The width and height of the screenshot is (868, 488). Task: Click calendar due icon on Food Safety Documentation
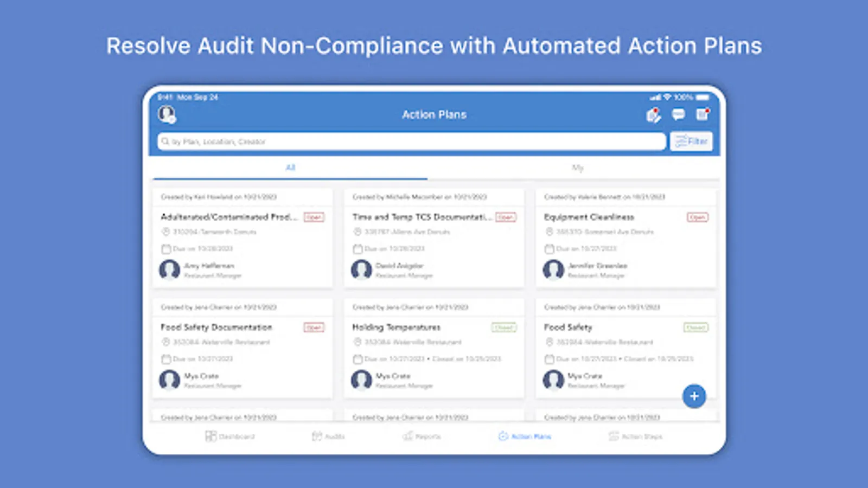pos(166,359)
